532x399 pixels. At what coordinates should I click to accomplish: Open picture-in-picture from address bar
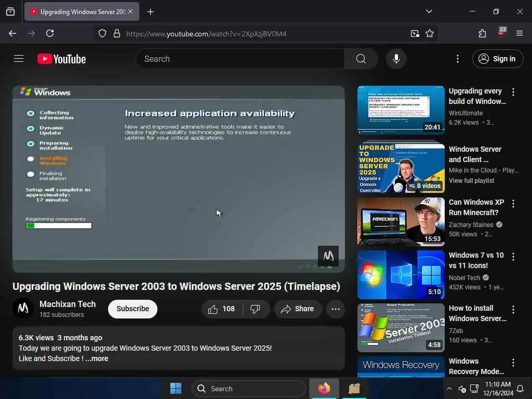415,34
